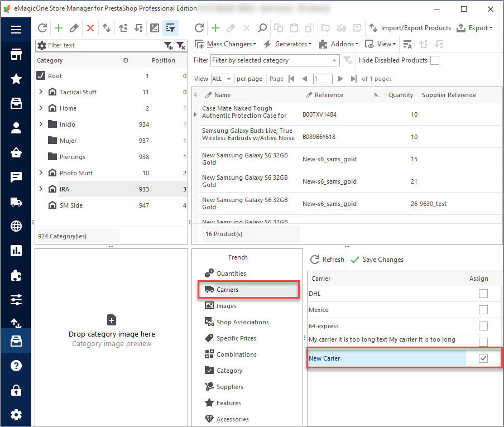Switch to Quantities tab
This screenshot has height=427, width=504.
[x=231, y=274]
